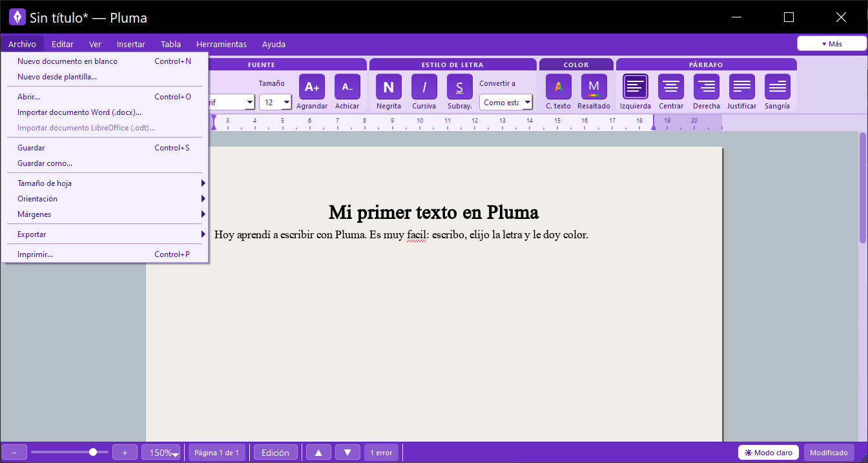Choose Guardar in the menu
The width and height of the screenshot is (868, 463).
(x=105, y=148)
